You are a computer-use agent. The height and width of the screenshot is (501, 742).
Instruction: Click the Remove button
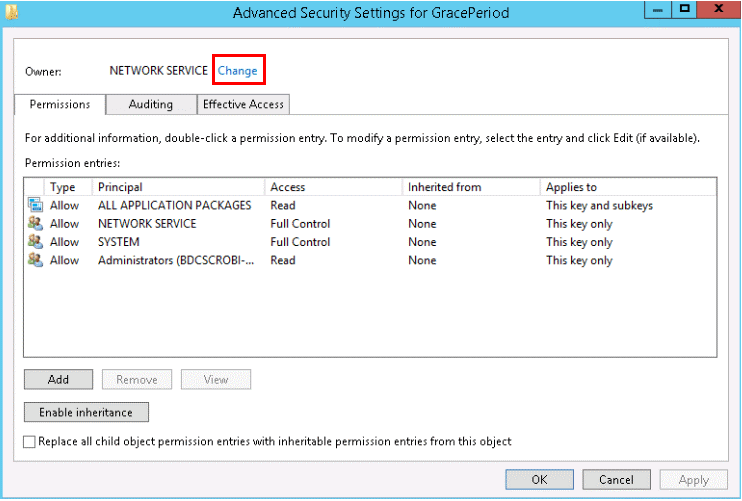tap(137, 379)
